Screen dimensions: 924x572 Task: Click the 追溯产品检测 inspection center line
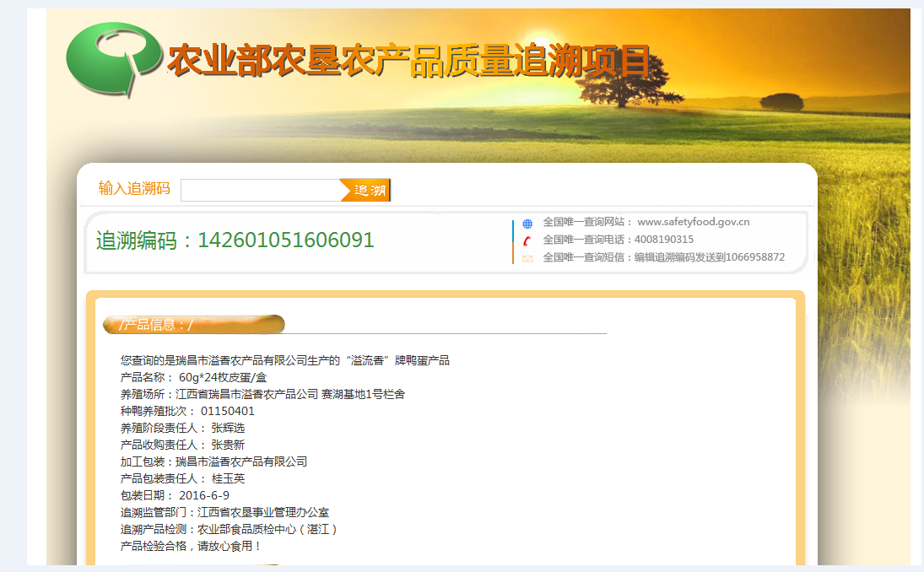229,529
